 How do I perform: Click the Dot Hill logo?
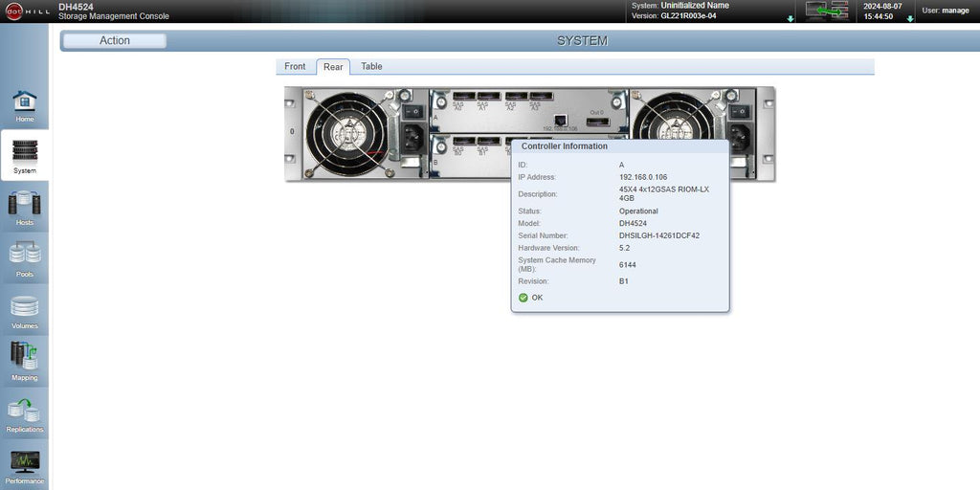click(x=27, y=11)
